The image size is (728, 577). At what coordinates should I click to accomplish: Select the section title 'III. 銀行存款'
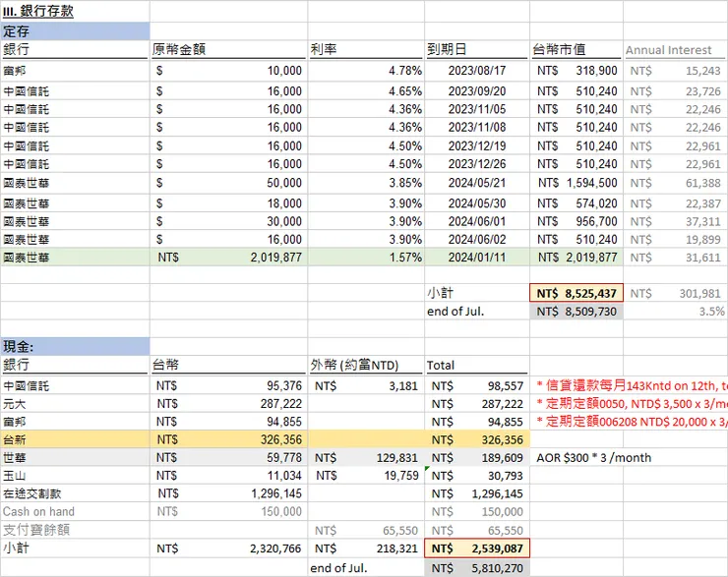coord(38,11)
